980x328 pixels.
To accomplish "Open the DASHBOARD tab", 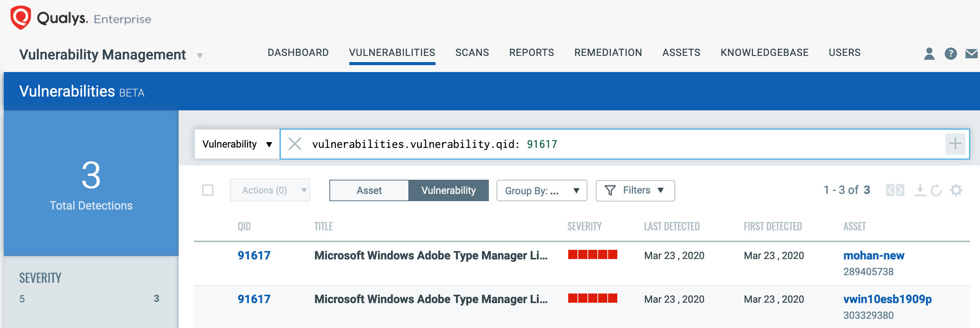I will (298, 52).
